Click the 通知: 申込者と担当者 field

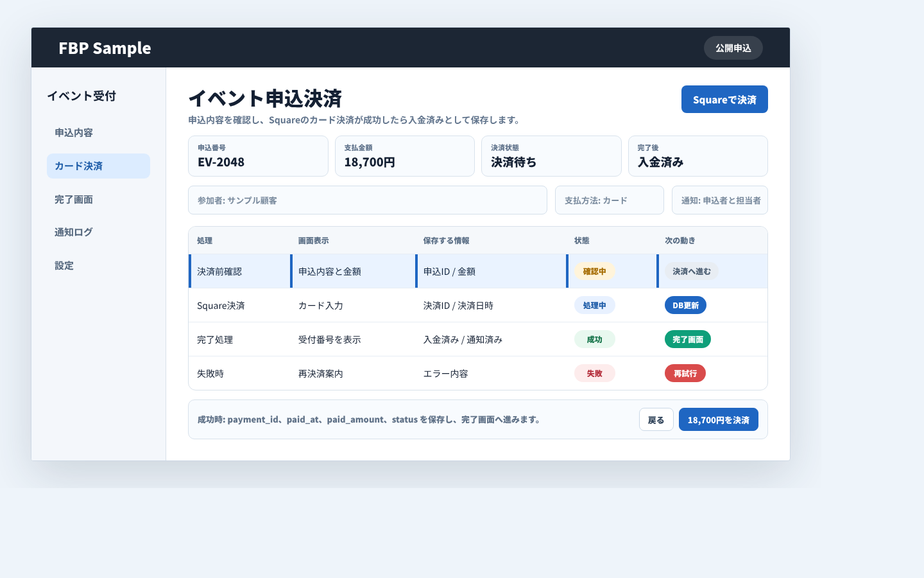pos(720,200)
